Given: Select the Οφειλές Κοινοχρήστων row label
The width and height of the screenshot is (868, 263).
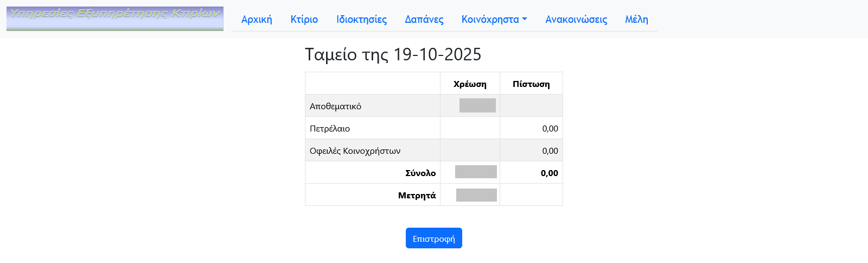Looking at the screenshot, I should tap(355, 151).
